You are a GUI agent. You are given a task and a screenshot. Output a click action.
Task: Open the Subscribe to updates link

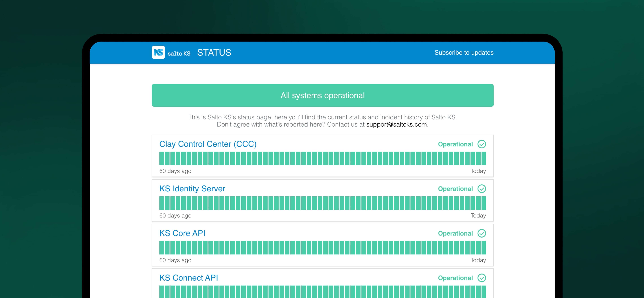464,53
